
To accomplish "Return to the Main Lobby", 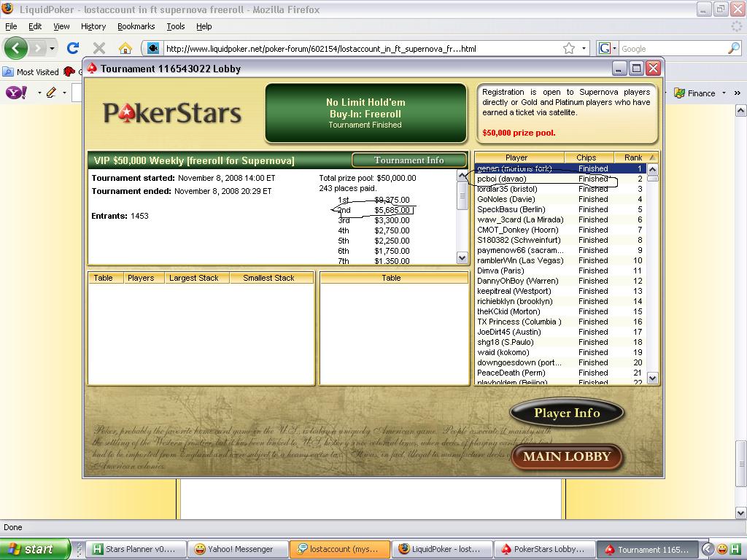I will 566,456.
